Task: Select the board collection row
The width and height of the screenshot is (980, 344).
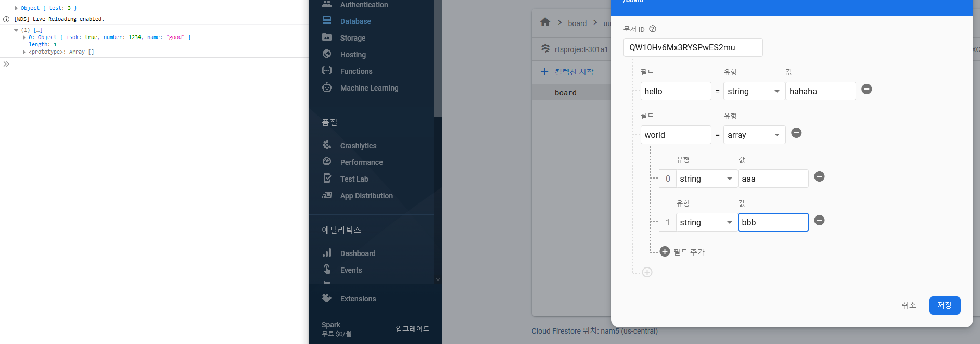Action: click(x=571, y=92)
